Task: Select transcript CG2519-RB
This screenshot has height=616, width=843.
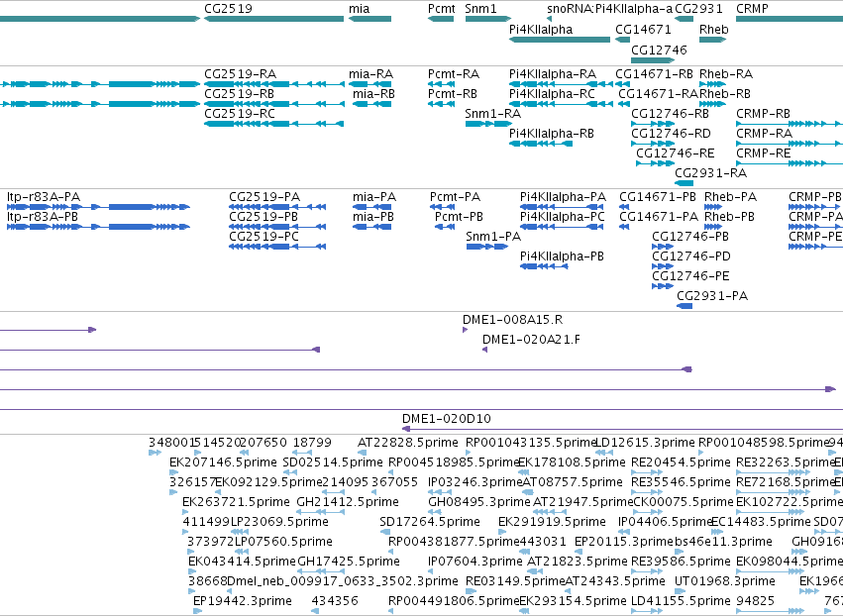Action: 273,104
